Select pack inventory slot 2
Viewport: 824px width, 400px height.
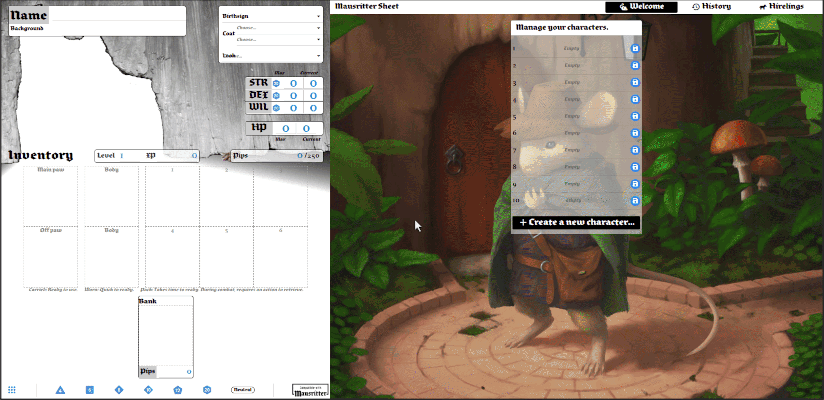coord(226,197)
